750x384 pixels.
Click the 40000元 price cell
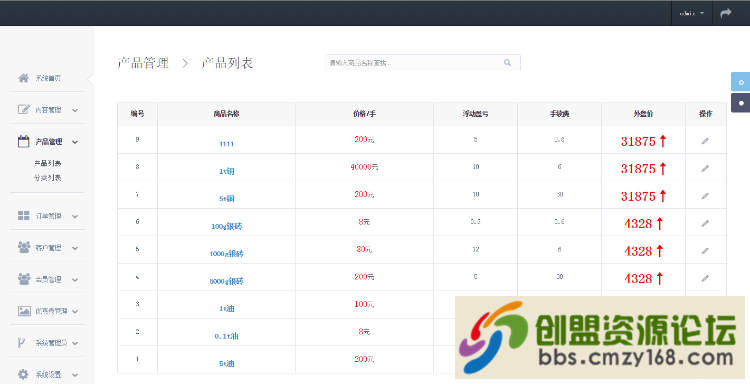pyautogui.click(x=364, y=167)
